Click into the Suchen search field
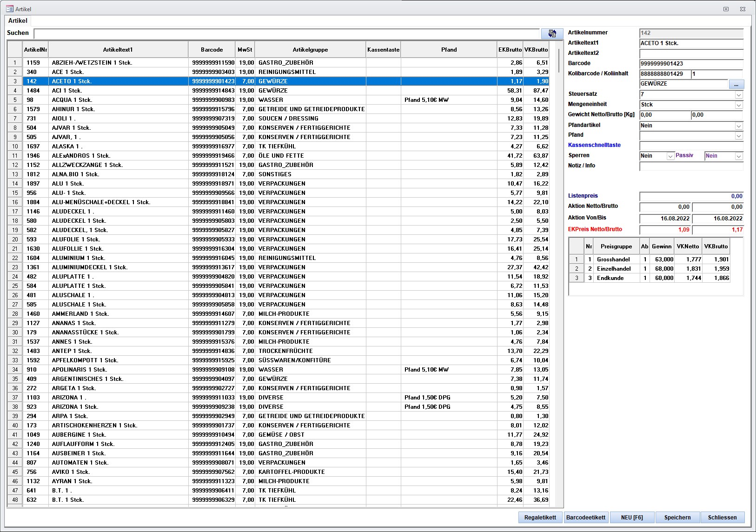Screen dimensions: 756x532 click(286, 33)
